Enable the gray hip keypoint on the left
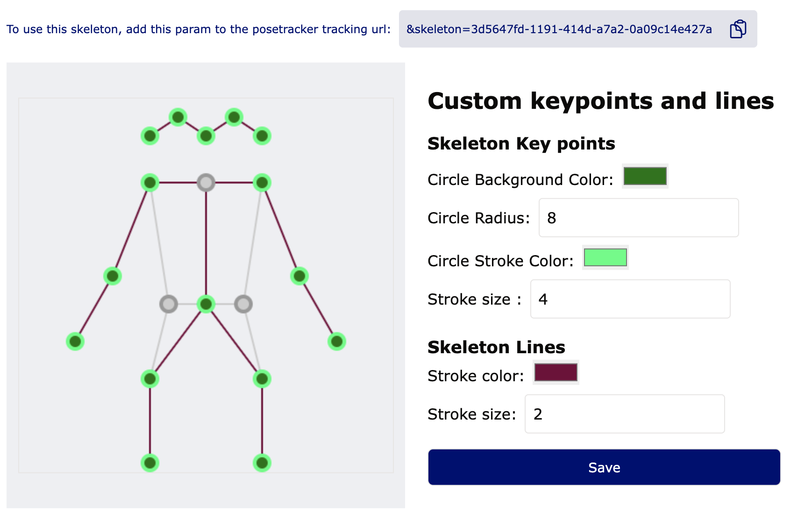The width and height of the screenshot is (812, 513). [169, 304]
